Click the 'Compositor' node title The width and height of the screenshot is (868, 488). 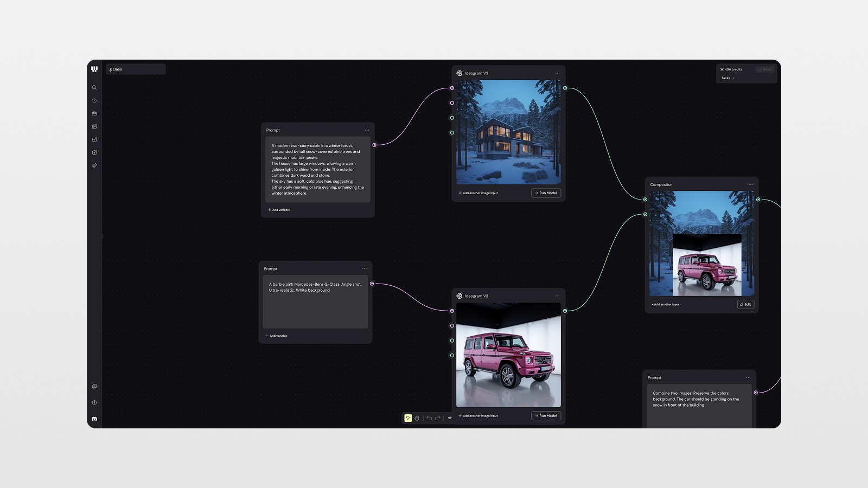[661, 185]
